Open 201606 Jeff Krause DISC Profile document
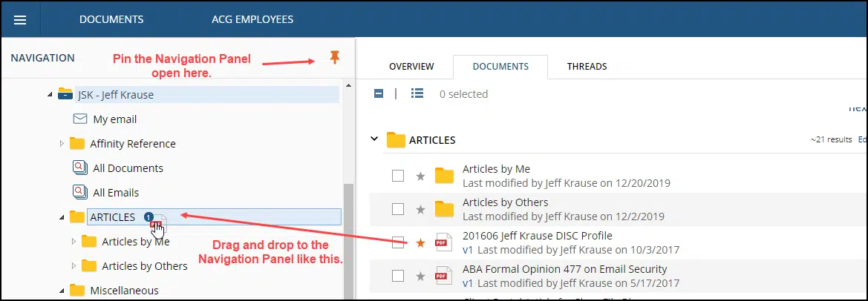Viewport: 868px width, 301px height. (537, 236)
